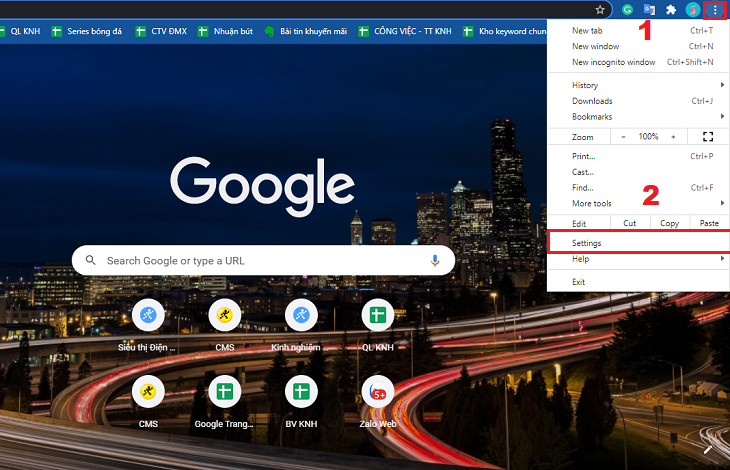Click the bookmark star icon
This screenshot has height=470, width=730.
600,9
